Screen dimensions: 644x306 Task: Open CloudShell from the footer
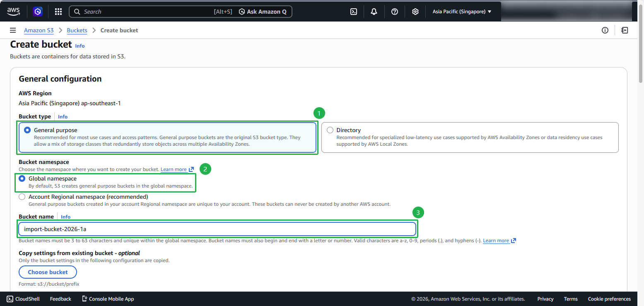[23, 299]
